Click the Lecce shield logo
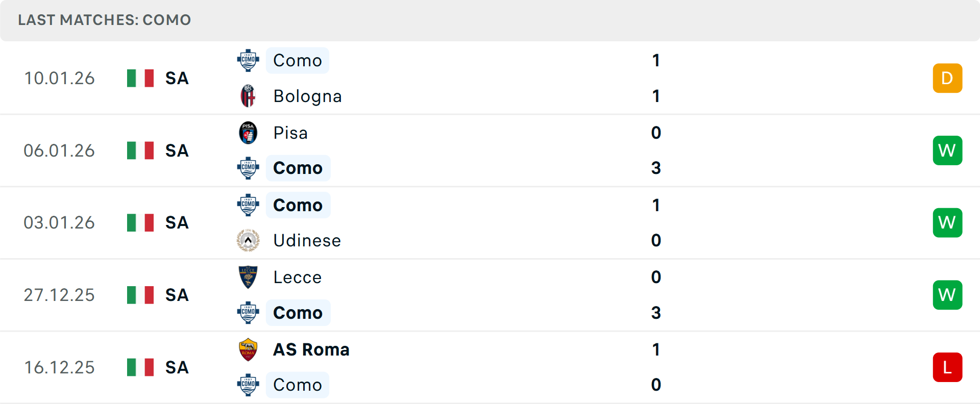 [x=248, y=277]
